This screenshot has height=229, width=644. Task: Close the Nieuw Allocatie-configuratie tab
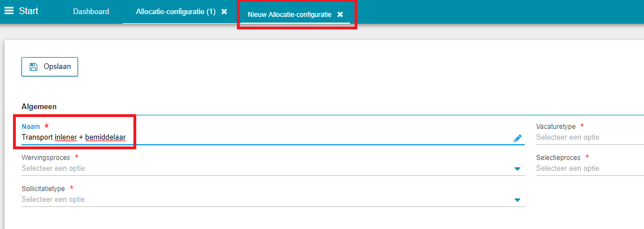pos(340,14)
